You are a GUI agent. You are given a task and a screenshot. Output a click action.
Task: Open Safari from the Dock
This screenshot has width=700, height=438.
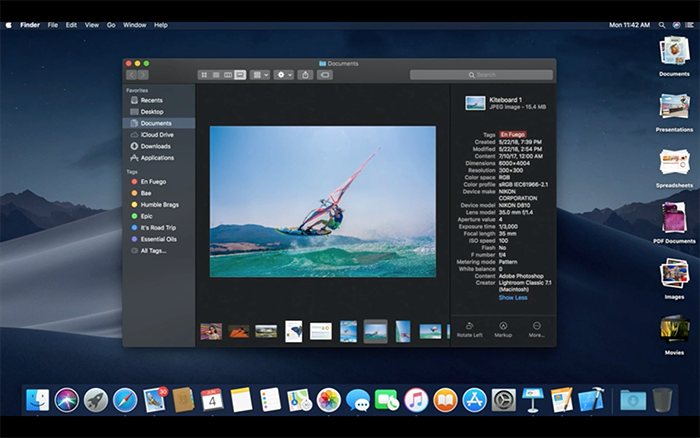[125, 400]
